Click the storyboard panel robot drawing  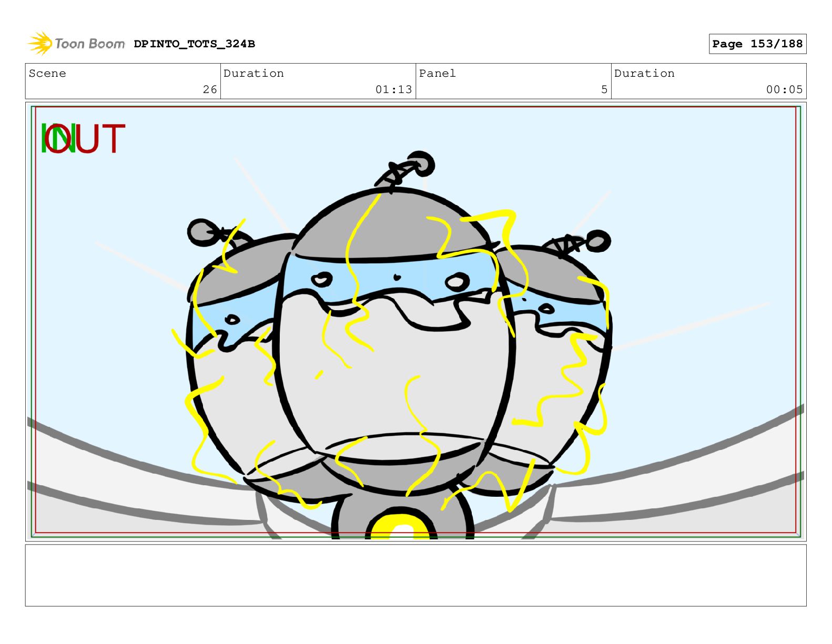(x=399, y=344)
